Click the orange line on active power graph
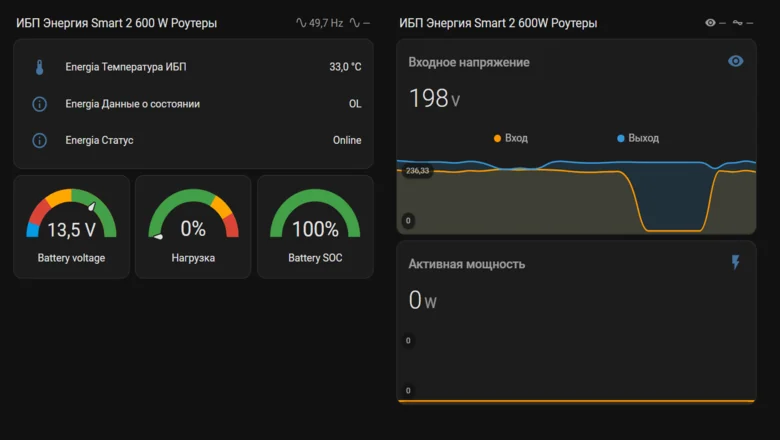Image resolution: width=780 pixels, height=440 pixels. coord(576,401)
